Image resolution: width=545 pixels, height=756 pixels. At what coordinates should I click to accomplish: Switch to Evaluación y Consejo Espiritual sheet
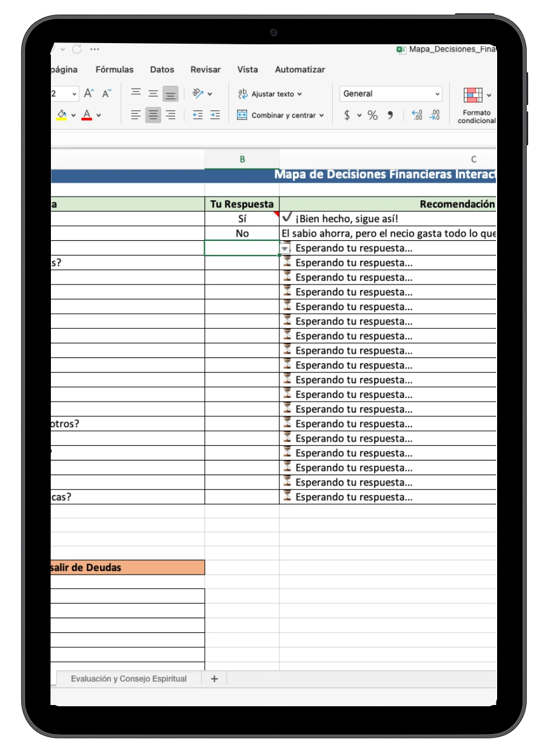[x=129, y=679]
